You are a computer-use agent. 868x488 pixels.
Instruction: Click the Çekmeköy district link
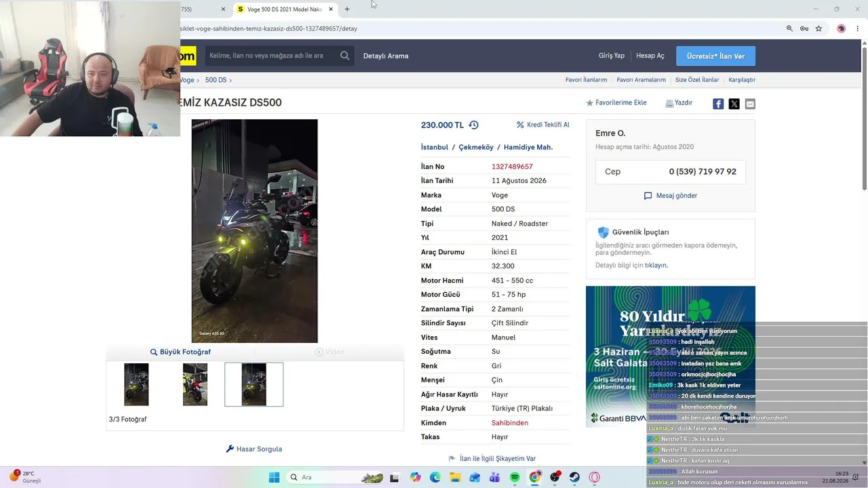coord(476,147)
